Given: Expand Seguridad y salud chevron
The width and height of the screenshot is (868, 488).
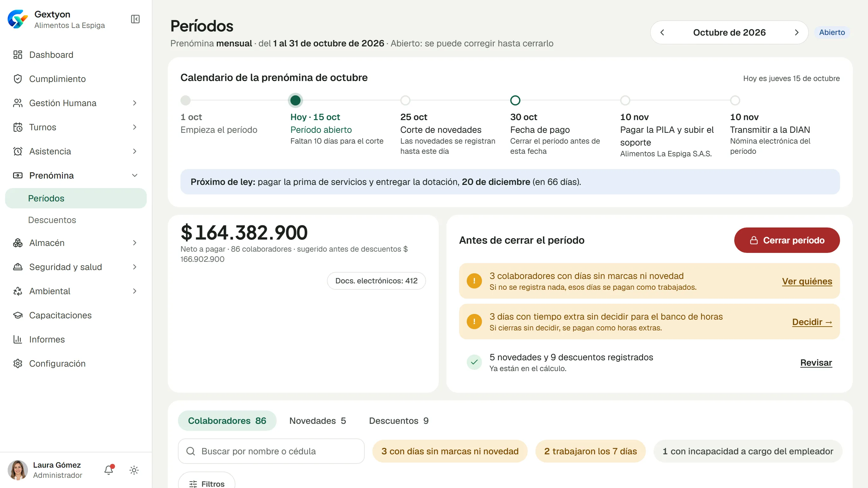Looking at the screenshot, I should click(134, 267).
